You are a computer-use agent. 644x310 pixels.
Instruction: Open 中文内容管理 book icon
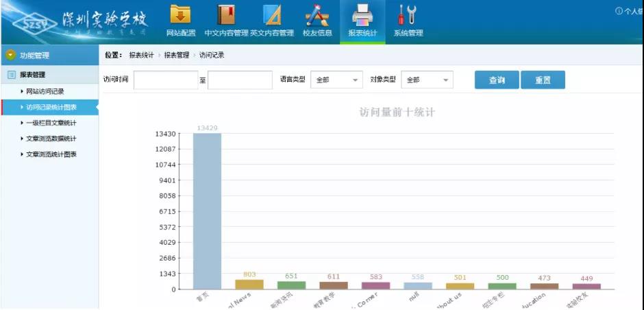[226, 14]
